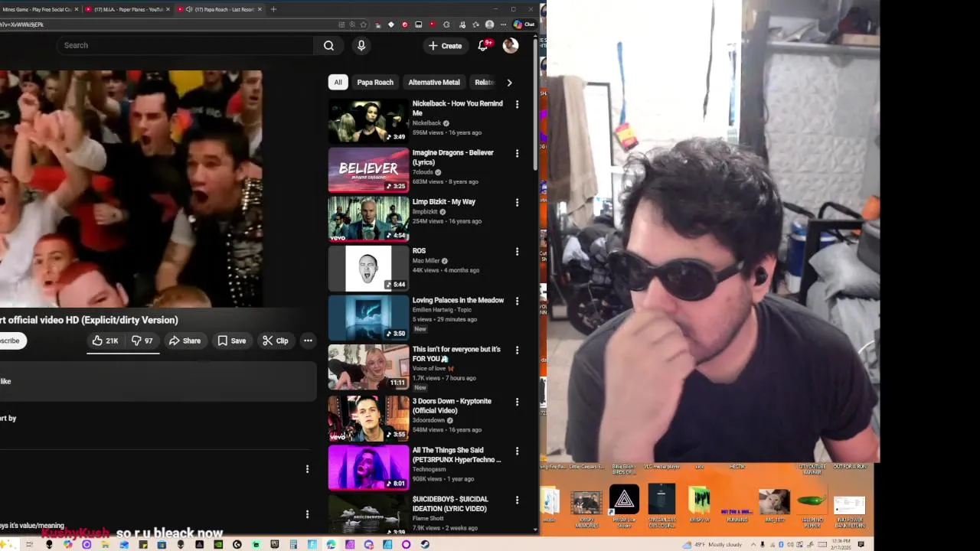Image resolution: width=980 pixels, height=551 pixels.
Task: Open the YouTube notifications bell
Action: 483,46
